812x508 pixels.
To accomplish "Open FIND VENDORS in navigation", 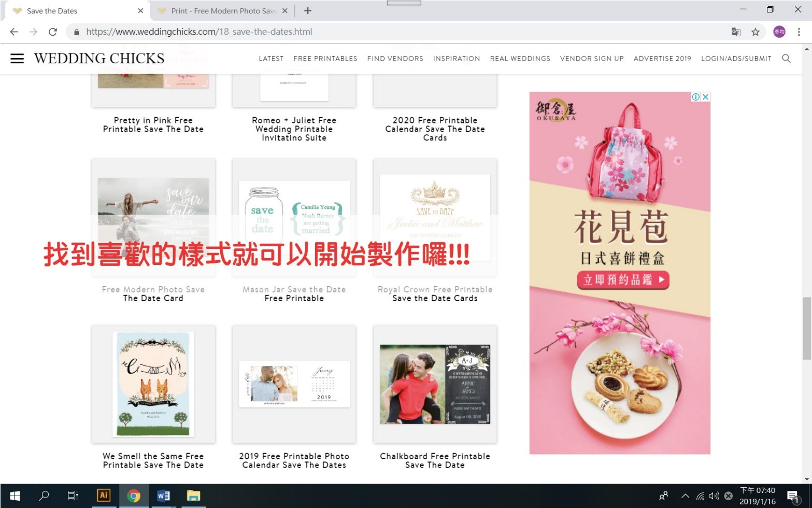I will pyautogui.click(x=395, y=59).
